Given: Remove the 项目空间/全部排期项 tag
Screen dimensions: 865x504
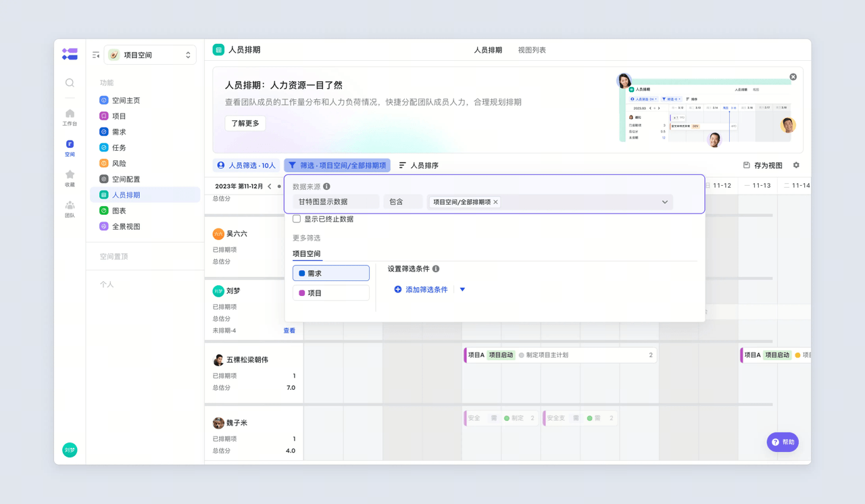Looking at the screenshot, I should [495, 202].
